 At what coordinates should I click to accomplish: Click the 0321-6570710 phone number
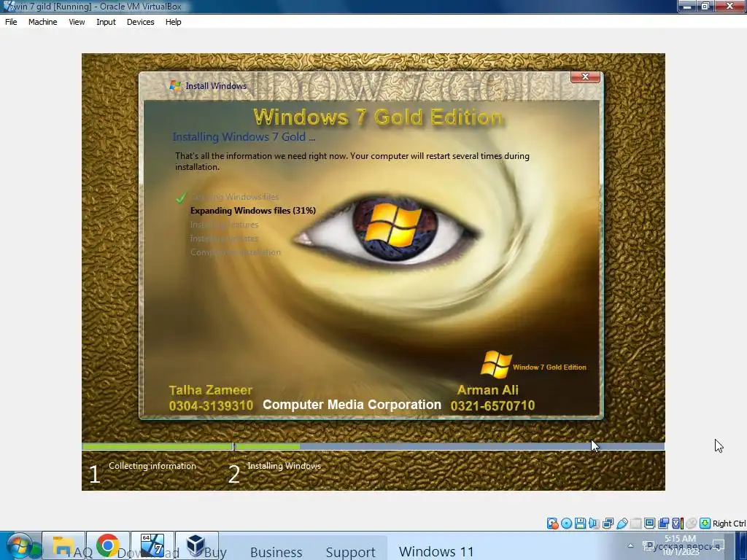(x=492, y=405)
